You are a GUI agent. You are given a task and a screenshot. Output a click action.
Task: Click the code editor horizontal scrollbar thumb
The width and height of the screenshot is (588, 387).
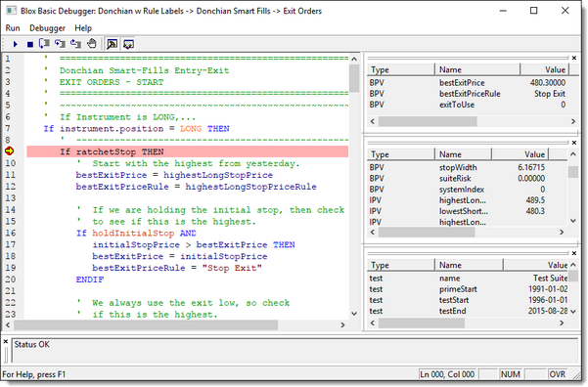pyautogui.click(x=146, y=325)
